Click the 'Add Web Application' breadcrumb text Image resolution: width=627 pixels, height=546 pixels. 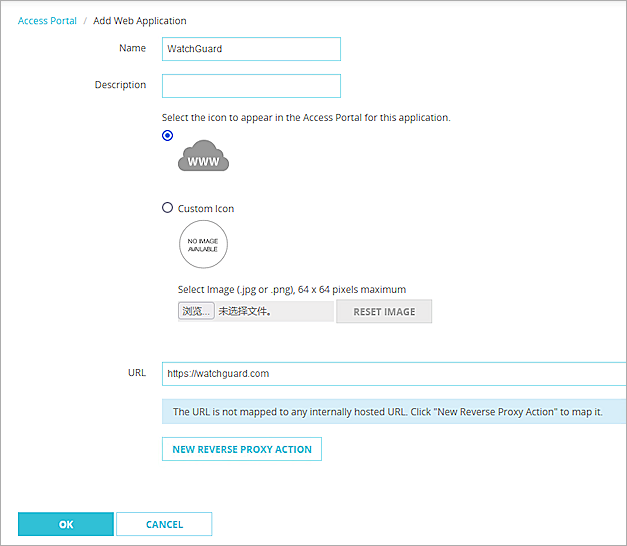pyautogui.click(x=140, y=21)
